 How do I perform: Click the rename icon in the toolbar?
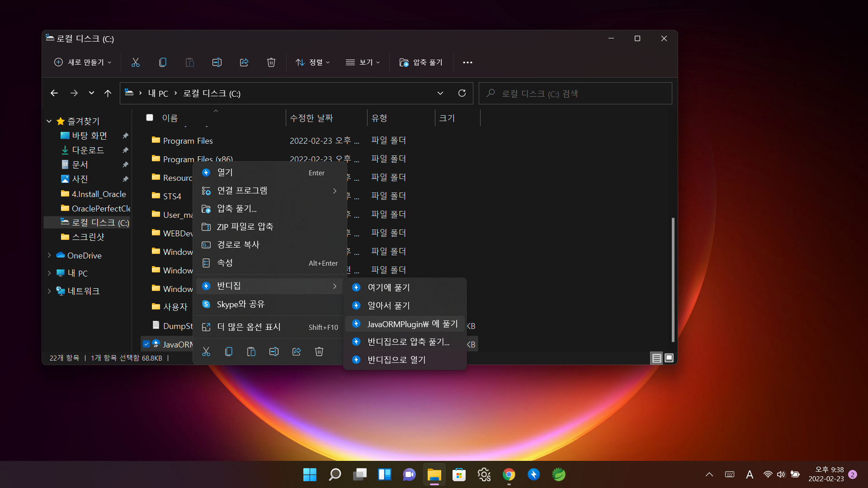217,62
